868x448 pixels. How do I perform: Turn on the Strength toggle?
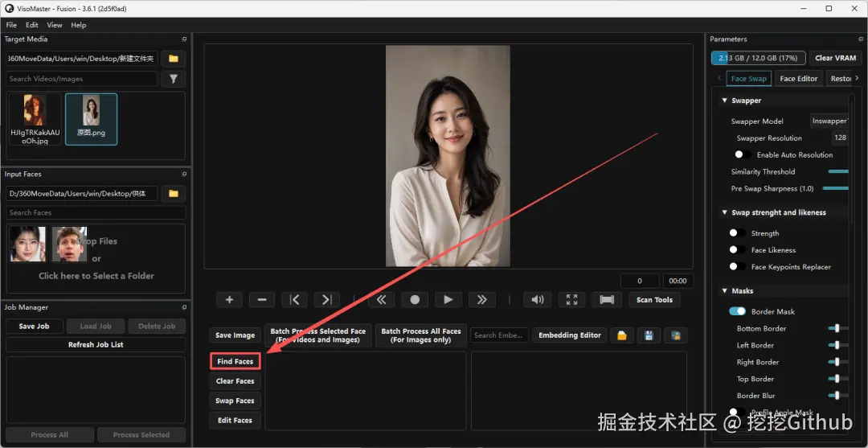click(737, 233)
